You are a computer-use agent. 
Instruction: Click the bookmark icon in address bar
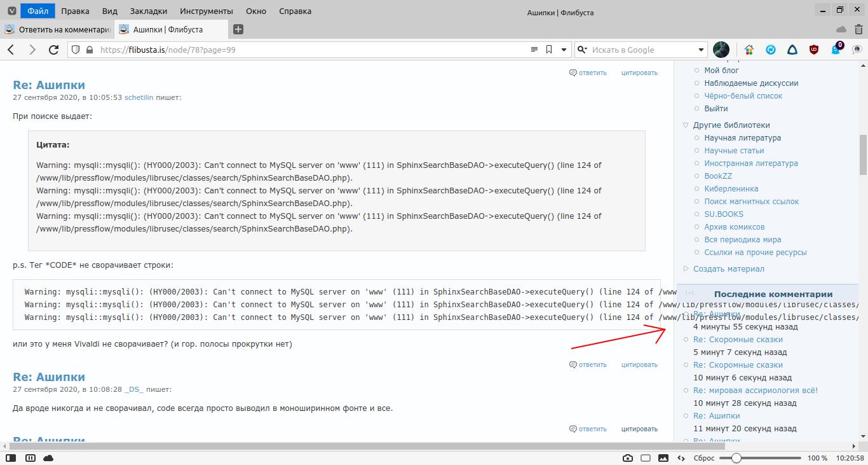[549, 50]
